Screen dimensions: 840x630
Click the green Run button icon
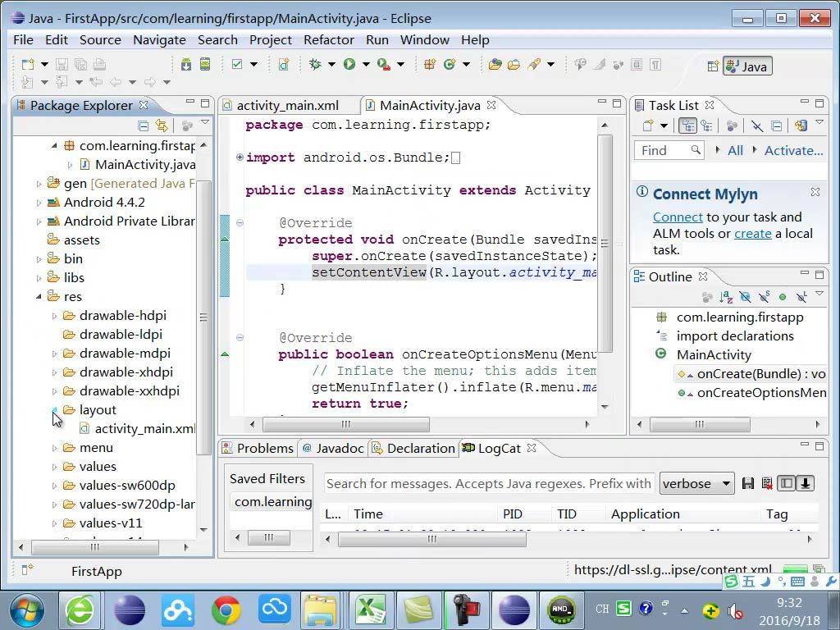[349, 65]
